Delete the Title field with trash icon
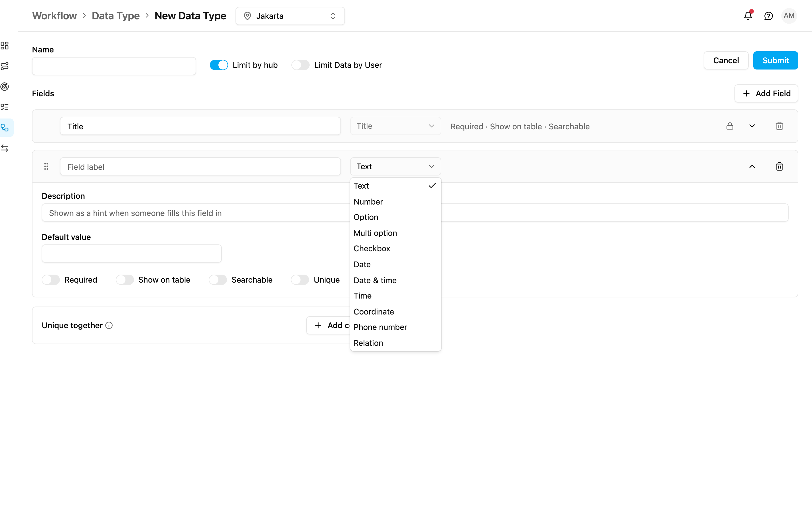Image resolution: width=812 pixels, height=531 pixels. click(x=779, y=126)
